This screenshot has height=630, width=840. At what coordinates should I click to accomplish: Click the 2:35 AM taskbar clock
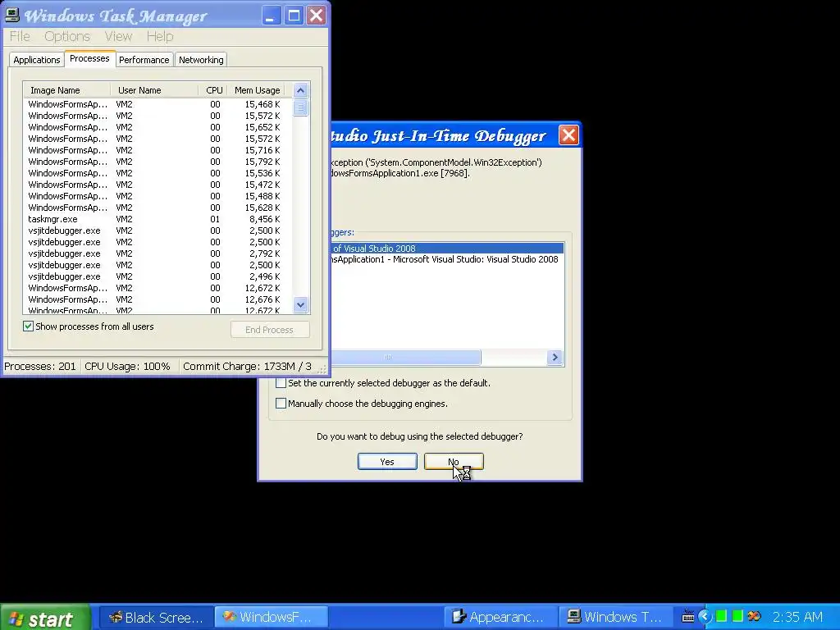pos(797,617)
